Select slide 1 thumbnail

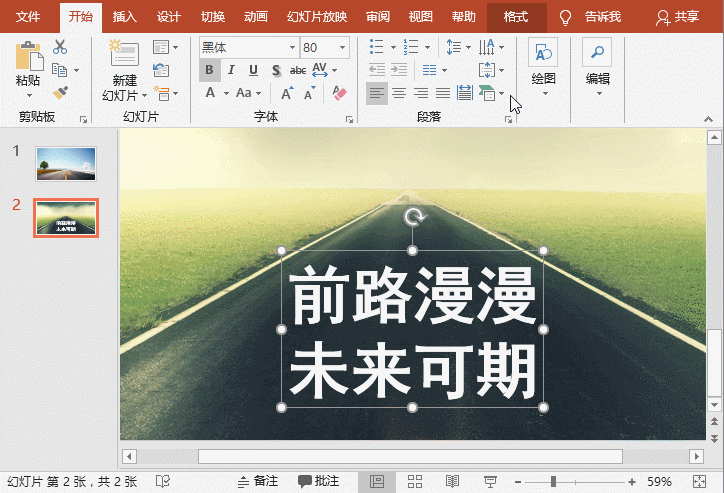click(66, 164)
